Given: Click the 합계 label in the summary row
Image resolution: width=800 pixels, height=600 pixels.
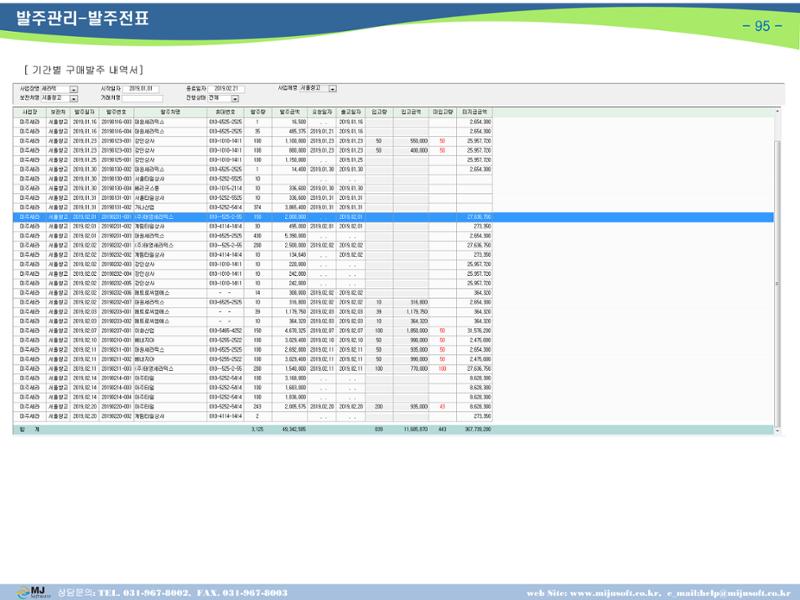Looking at the screenshot, I should click(29, 430).
